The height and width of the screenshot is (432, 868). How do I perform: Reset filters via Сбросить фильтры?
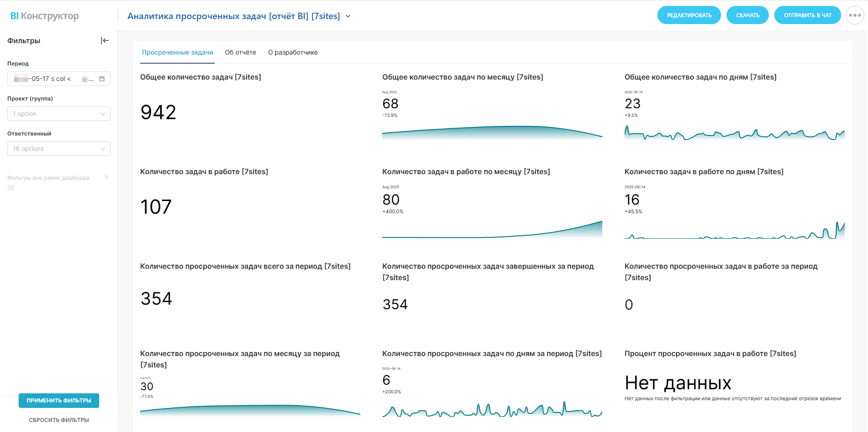coord(59,420)
